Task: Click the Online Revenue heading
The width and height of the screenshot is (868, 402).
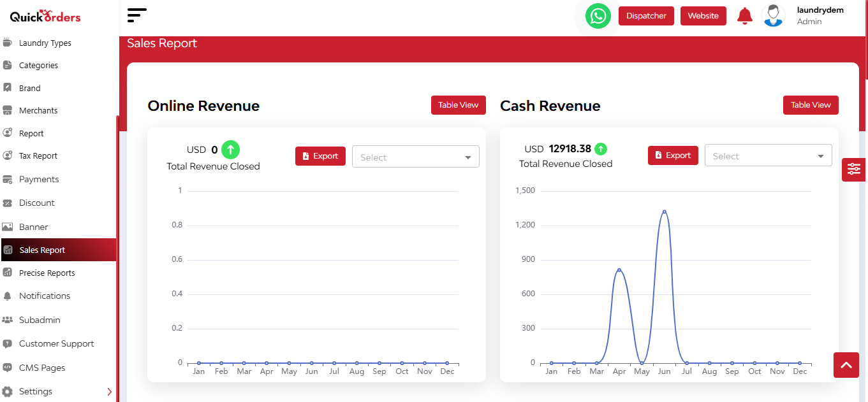Action: [x=203, y=106]
